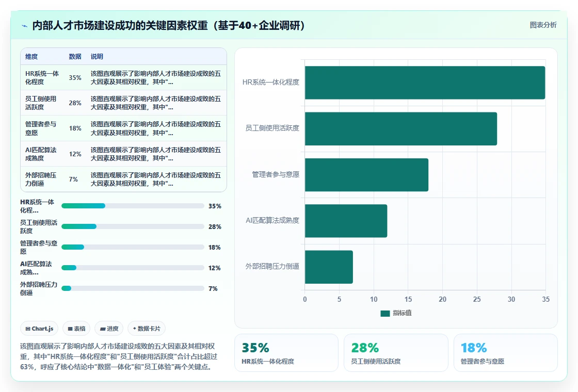This screenshot has width=578, height=392.
Task: Click the 员工侧使用活跃度 progress bar
Action: (x=133, y=226)
